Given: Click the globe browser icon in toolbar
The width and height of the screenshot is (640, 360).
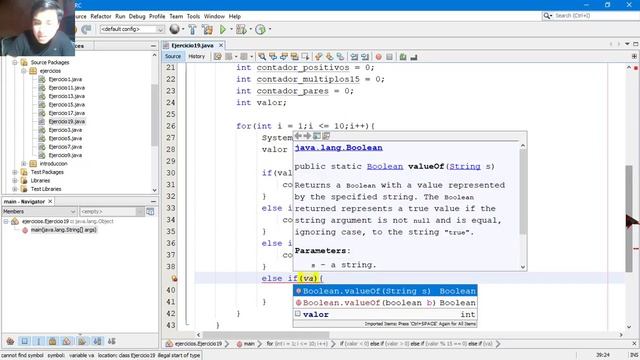Looking at the screenshot, I should click(174, 29).
